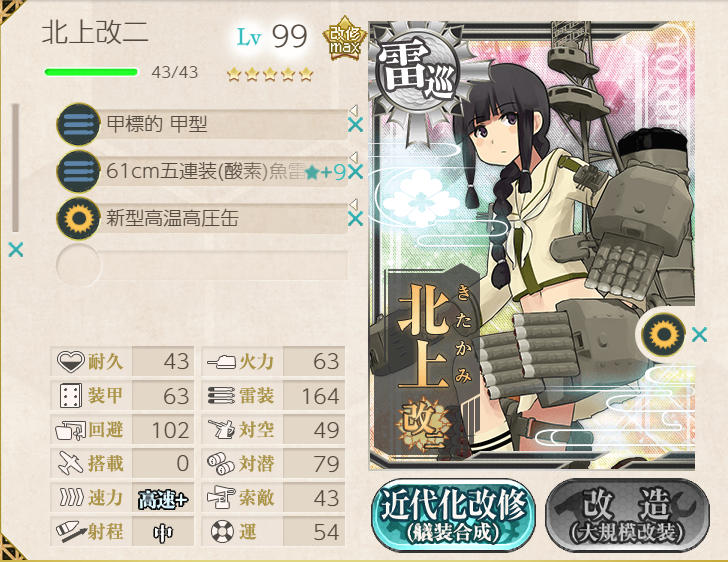Expand arrow above 甲標的 甲型 slot

353,110
